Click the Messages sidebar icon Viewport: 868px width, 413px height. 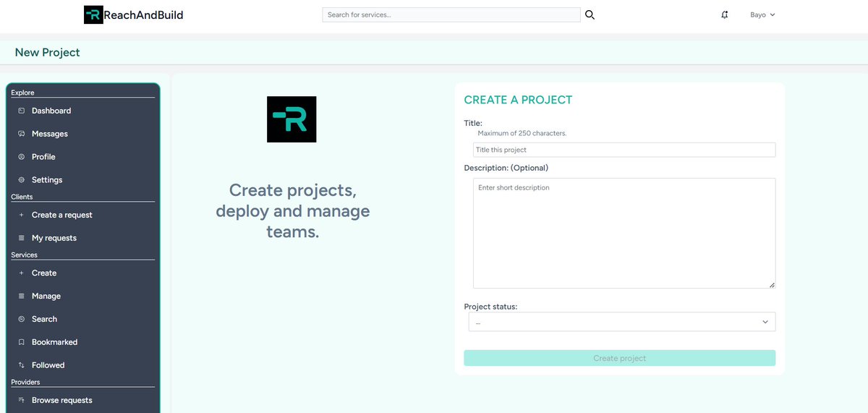click(21, 134)
